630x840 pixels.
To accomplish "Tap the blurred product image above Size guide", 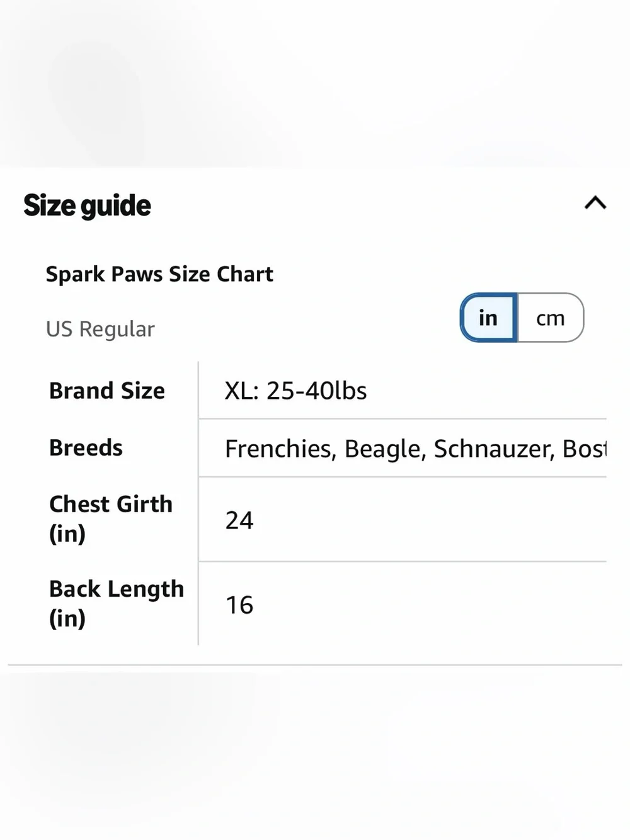I will coord(315,83).
